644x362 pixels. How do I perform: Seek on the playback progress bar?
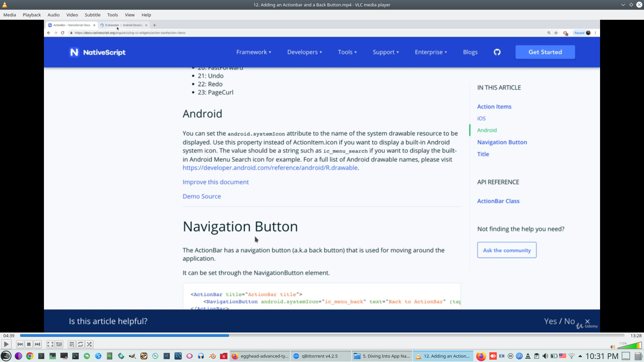(x=322, y=336)
